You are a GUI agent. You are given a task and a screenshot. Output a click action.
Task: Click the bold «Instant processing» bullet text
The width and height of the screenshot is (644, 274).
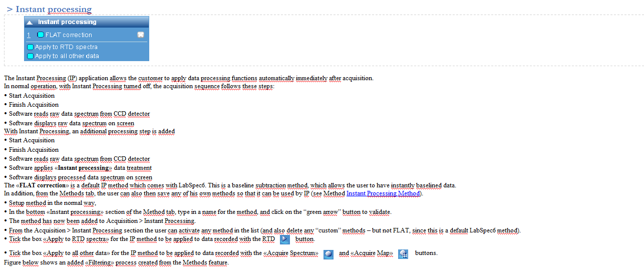pyautogui.click(x=83, y=168)
